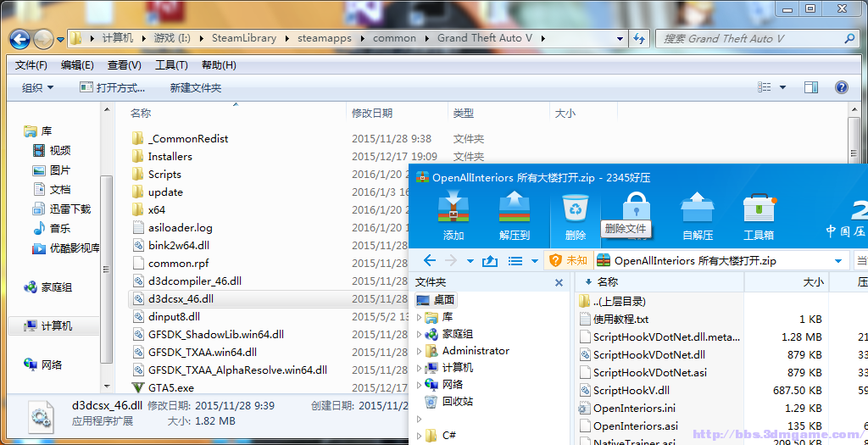Image resolution: width=868 pixels, height=445 pixels.
Task: Open the list view dropdown in 2345好压
Action: (x=535, y=261)
